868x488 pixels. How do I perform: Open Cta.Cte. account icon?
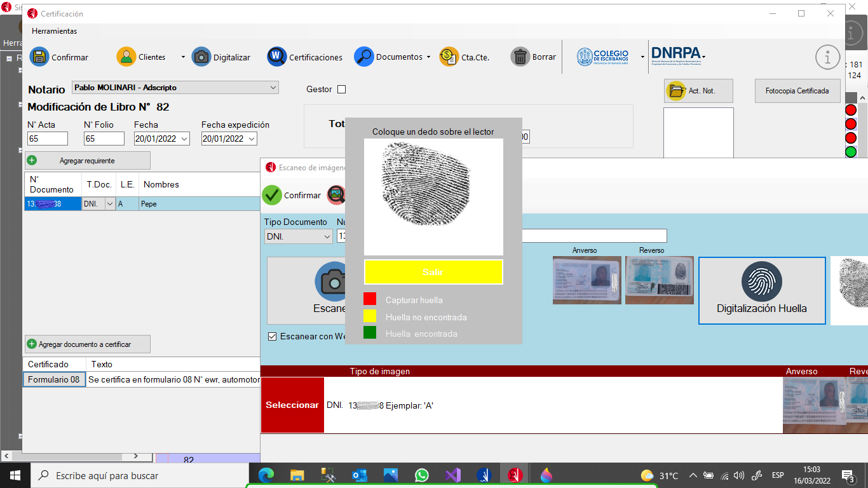[x=449, y=57]
